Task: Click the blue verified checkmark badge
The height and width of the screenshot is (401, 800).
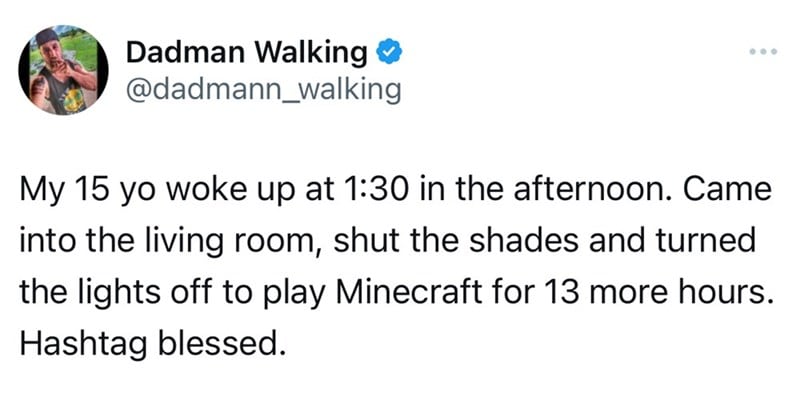Action: tap(389, 53)
